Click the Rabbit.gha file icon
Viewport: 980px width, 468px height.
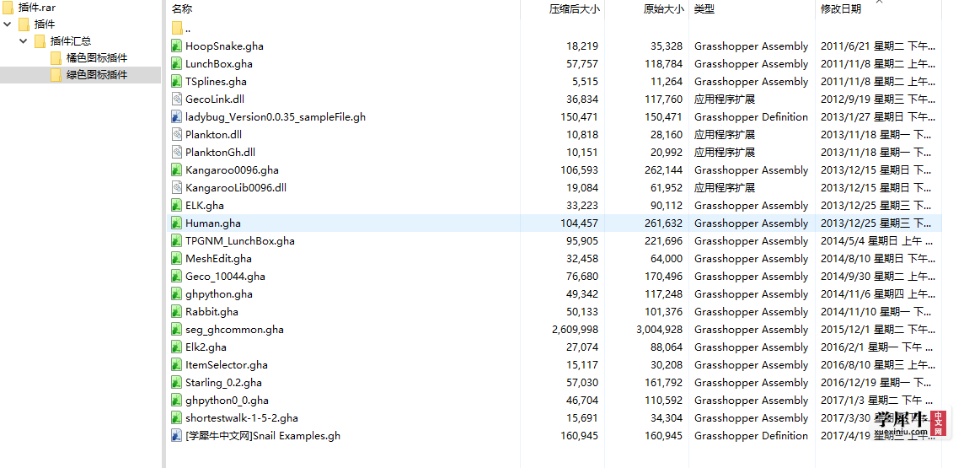coord(177,312)
